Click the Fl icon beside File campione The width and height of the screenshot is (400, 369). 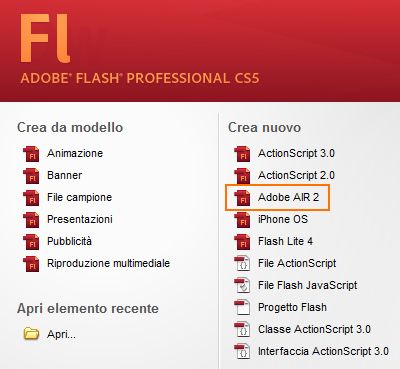[x=31, y=198]
